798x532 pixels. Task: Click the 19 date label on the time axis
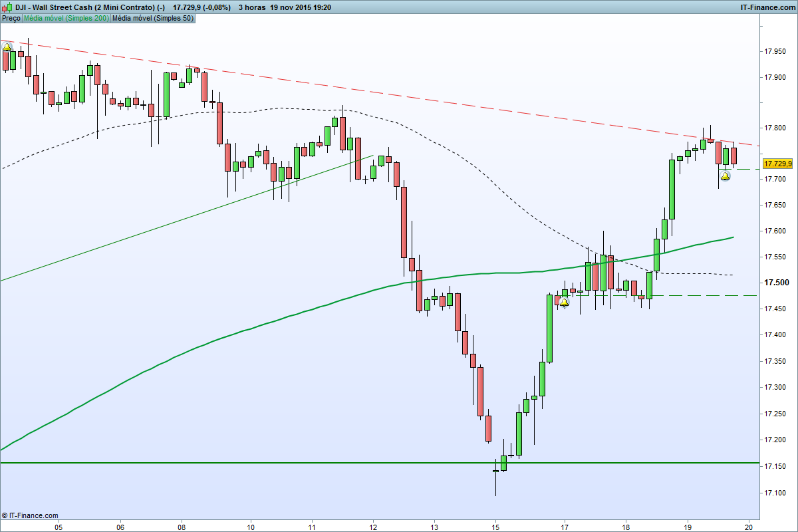tap(688, 527)
